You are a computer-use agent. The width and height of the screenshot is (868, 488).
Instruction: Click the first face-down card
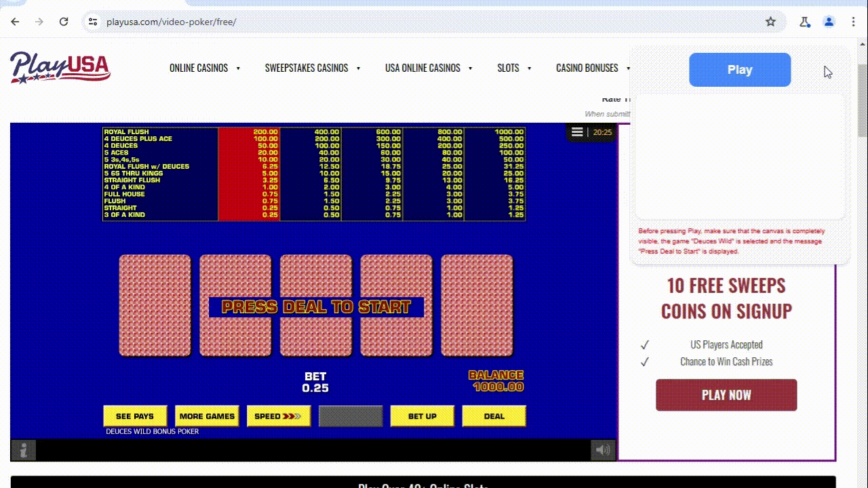click(x=155, y=306)
